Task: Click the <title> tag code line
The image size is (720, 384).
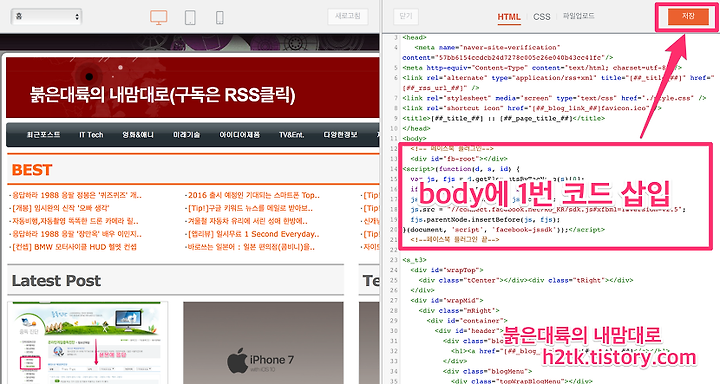Action: tap(504, 118)
